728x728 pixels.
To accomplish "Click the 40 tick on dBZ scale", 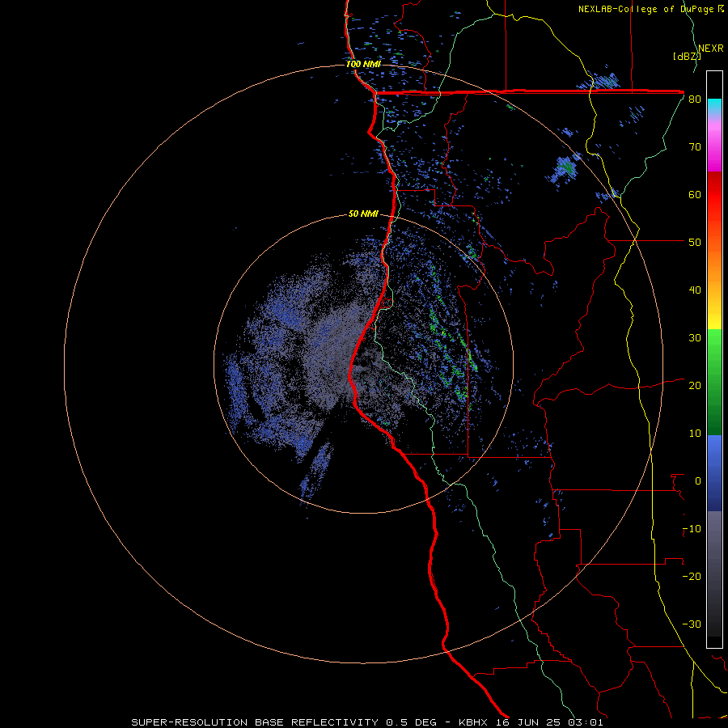I will [695, 290].
